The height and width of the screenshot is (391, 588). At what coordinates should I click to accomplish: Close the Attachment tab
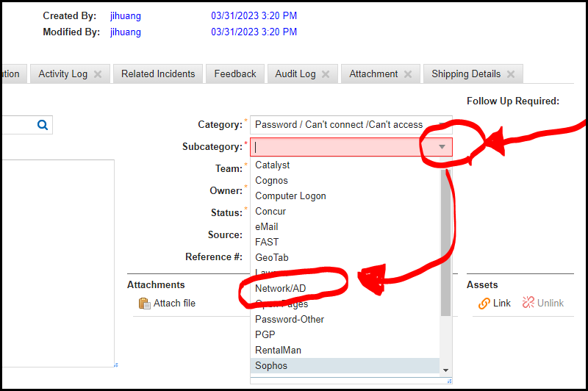(408, 74)
